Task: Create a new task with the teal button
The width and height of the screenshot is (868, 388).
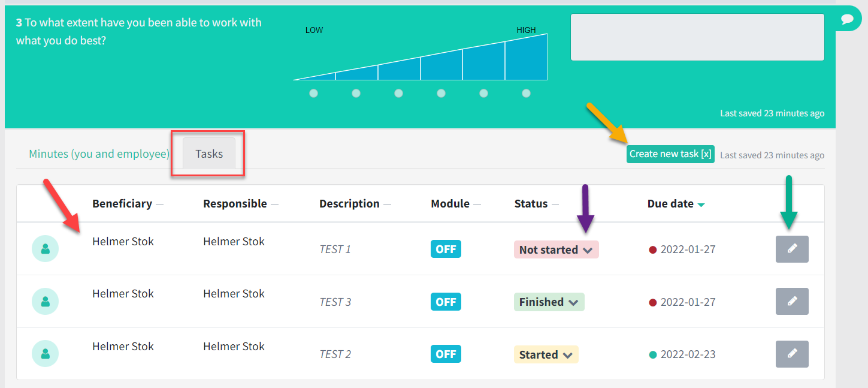Action: [670, 154]
